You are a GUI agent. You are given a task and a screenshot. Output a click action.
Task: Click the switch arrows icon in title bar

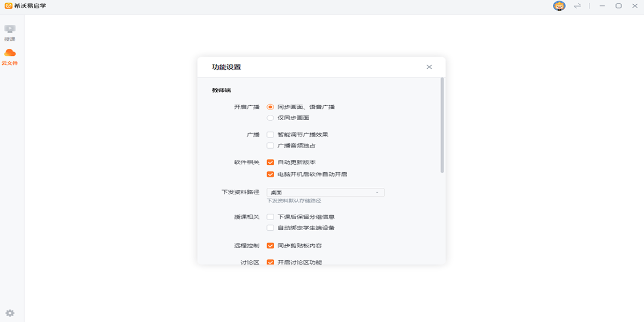(577, 6)
